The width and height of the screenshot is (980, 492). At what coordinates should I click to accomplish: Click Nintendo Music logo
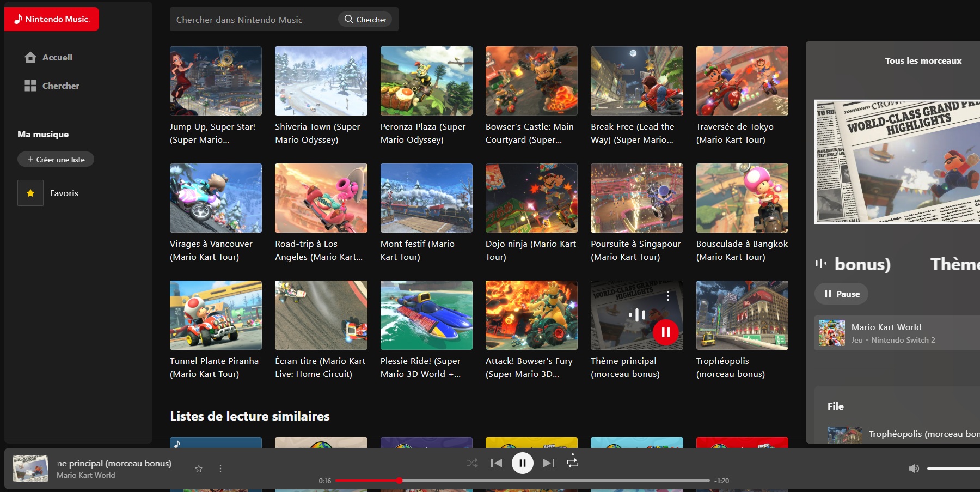(x=52, y=19)
